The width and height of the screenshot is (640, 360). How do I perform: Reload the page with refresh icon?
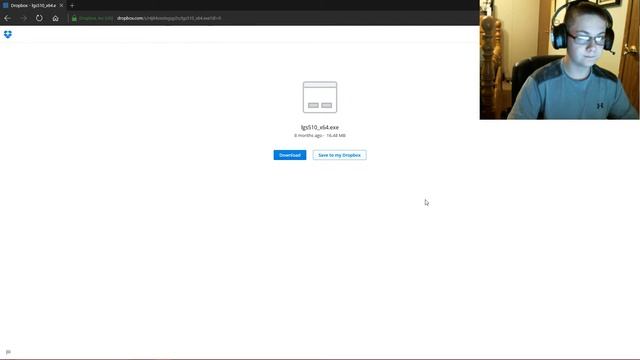click(x=39, y=18)
